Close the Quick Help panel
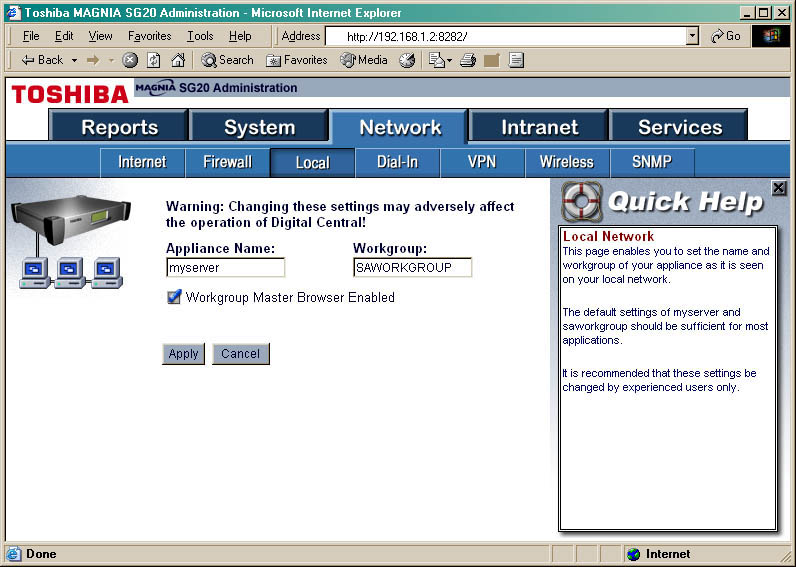Image resolution: width=796 pixels, height=567 pixels. tap(778, 188)
